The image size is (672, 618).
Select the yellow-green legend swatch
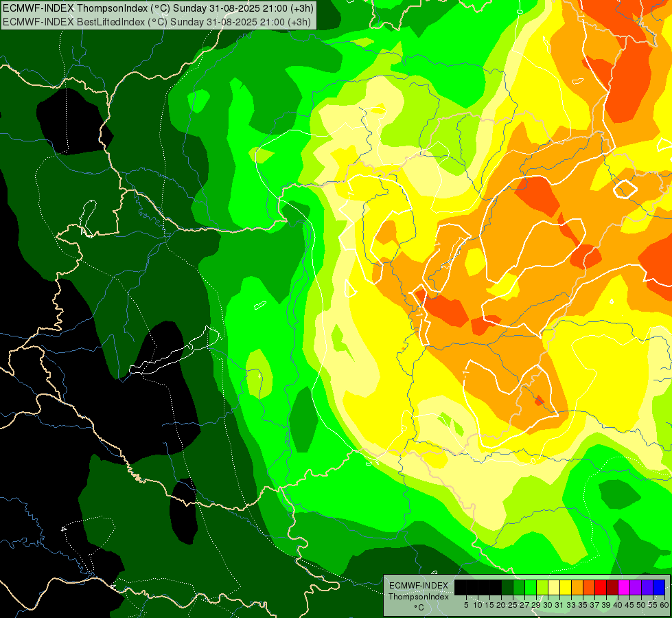[542, 587]
